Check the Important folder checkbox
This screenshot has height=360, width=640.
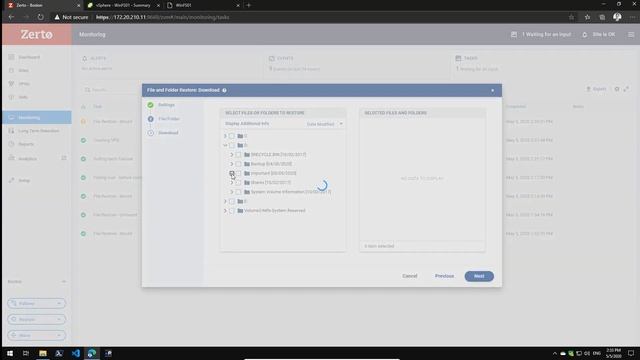pyautogui.click(x=238, y=173)
